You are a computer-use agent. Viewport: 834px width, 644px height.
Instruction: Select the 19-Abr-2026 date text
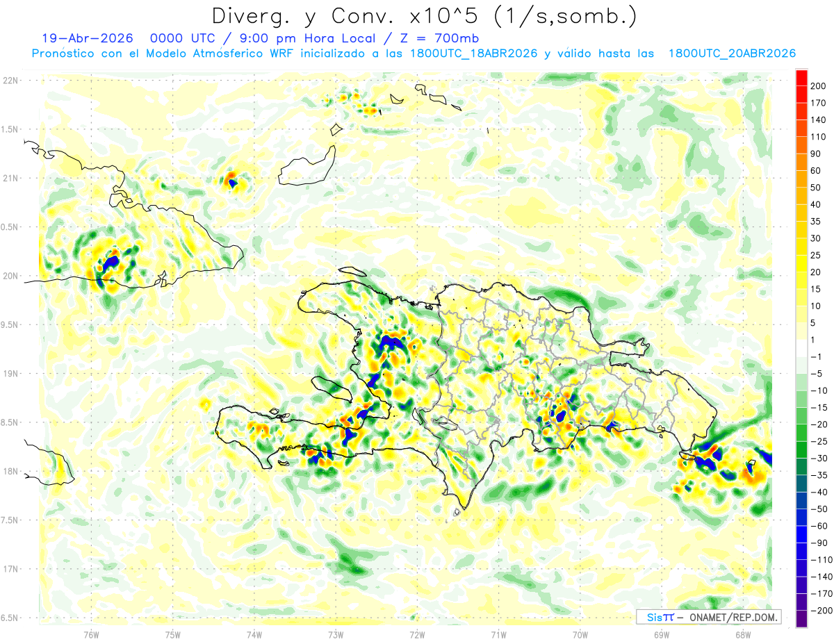pyautogui.click(x=82, y=38)
